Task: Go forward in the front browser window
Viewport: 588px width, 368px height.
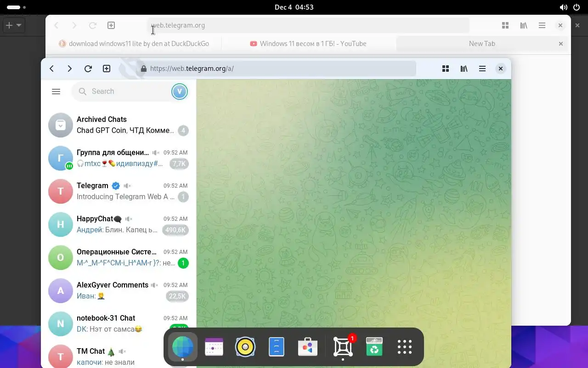Action: [x=70, y=69]
